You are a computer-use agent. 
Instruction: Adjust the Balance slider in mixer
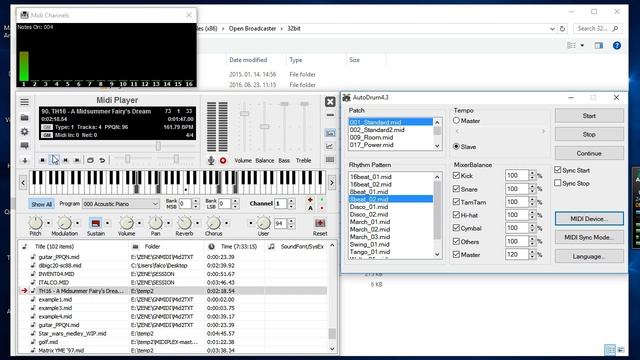click(x=264, y=127)
